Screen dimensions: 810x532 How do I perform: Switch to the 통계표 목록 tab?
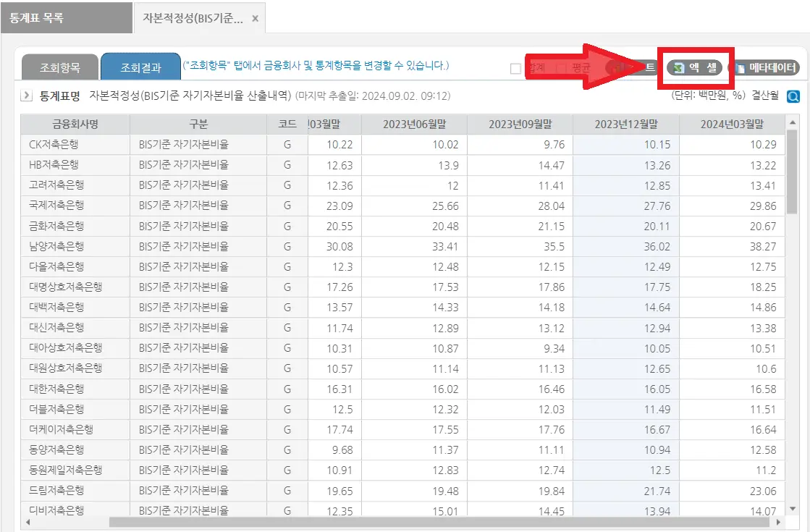(66, 17)
